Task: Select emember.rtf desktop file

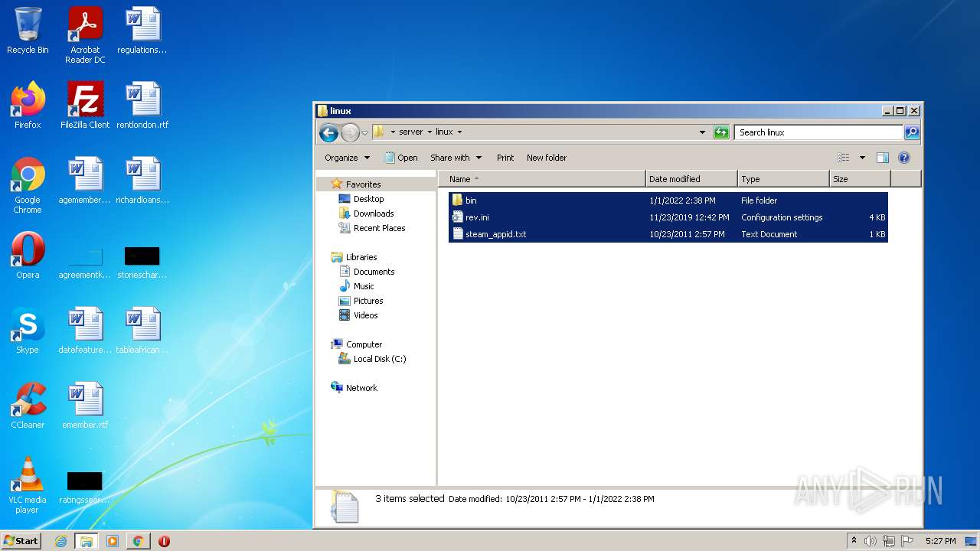Action: click(x=85, y=406)
